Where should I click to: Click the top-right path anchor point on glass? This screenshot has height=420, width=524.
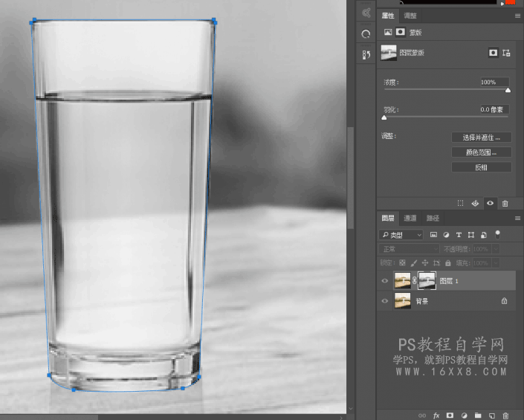214,22
